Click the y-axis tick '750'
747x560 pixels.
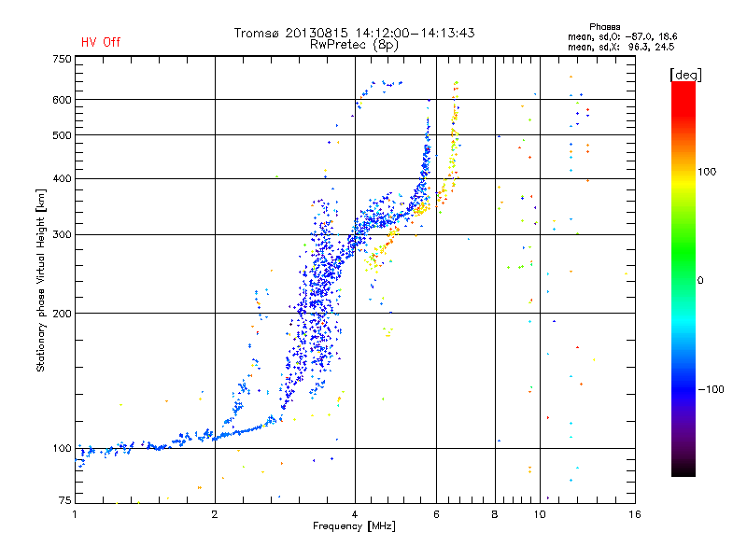[x=62, y=59]
